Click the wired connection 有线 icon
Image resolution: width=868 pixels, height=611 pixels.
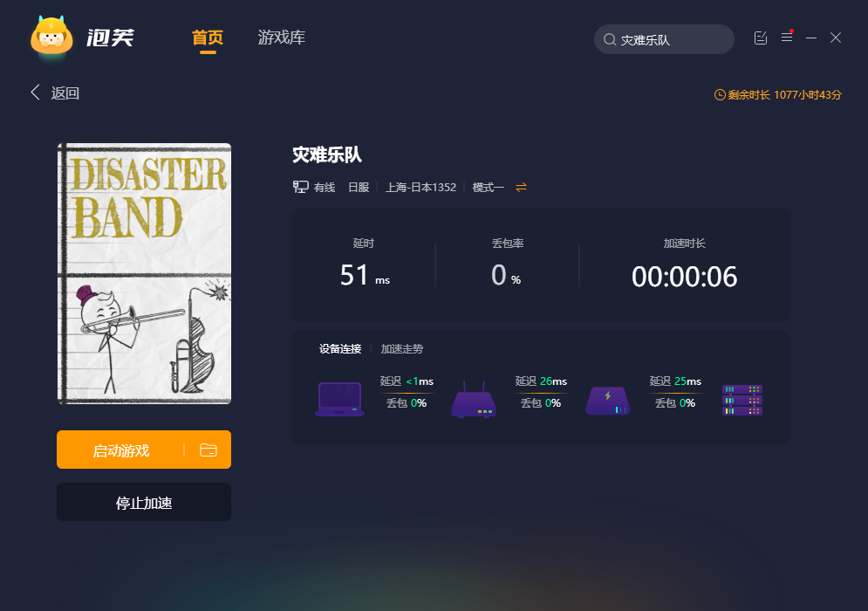(301, 187)
